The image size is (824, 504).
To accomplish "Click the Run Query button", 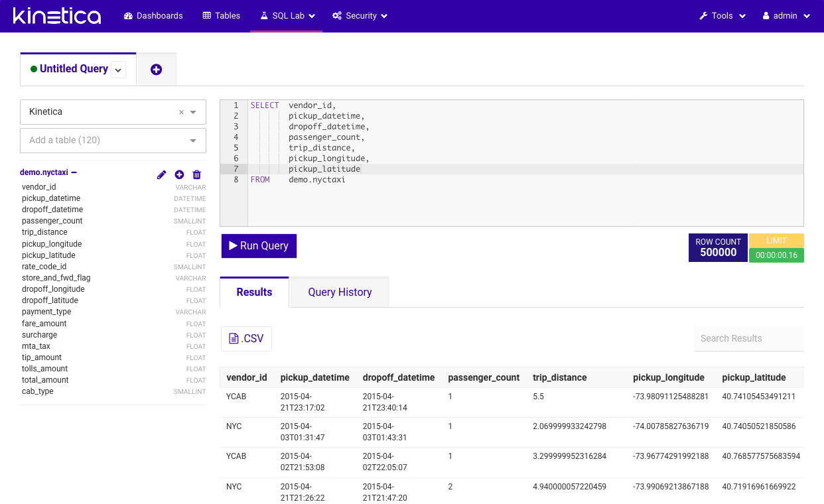I will tap(258, 246).
